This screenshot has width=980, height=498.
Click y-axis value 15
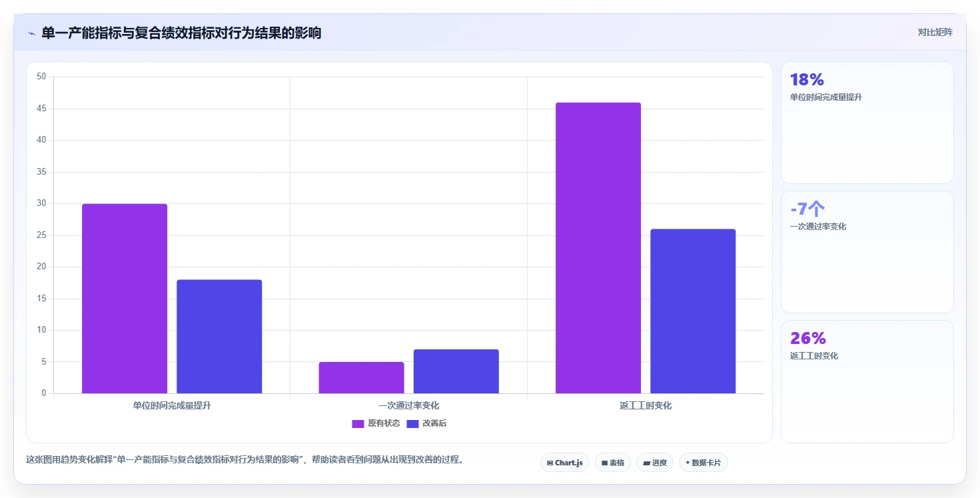point(41,299)
